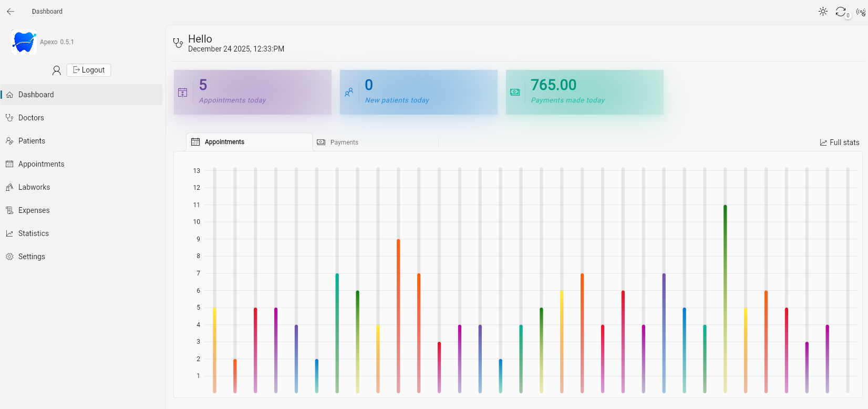Click money icon in Payments made card
The height and width of the screenshot is (409, 868).
pyautogui.click(x=515, y=93)
